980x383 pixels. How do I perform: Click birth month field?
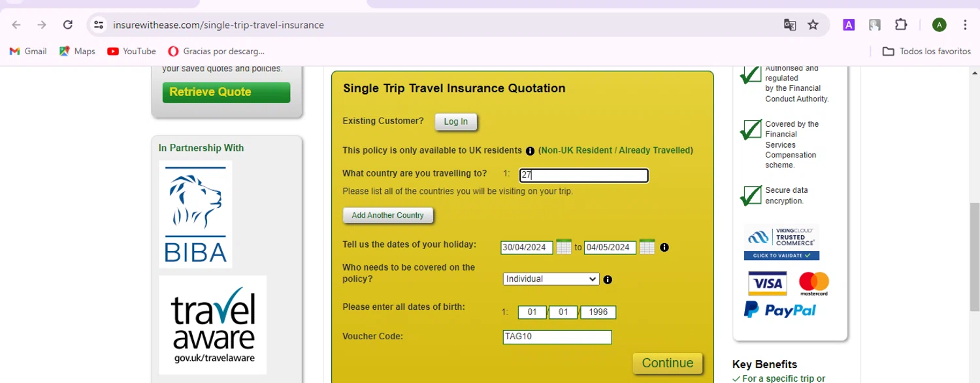click(563, 312)
